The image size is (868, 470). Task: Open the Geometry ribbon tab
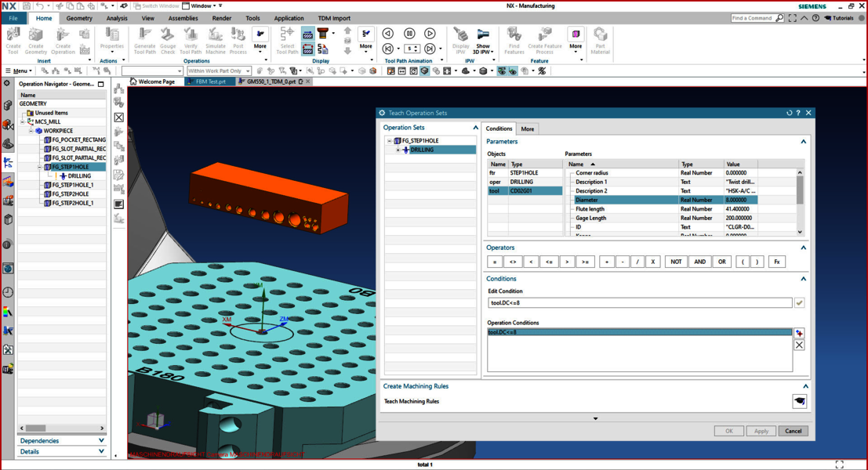tap(79, 18)
